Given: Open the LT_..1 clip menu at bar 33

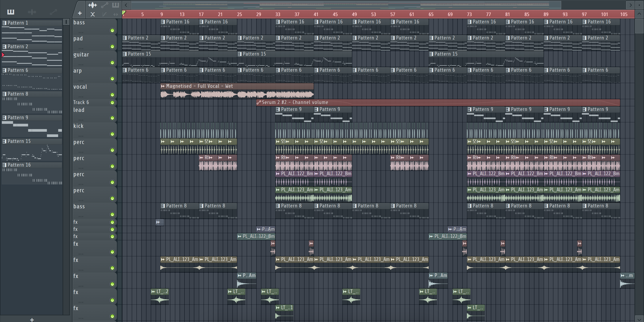Looking at the screenshot, I should tap(278, 308).
